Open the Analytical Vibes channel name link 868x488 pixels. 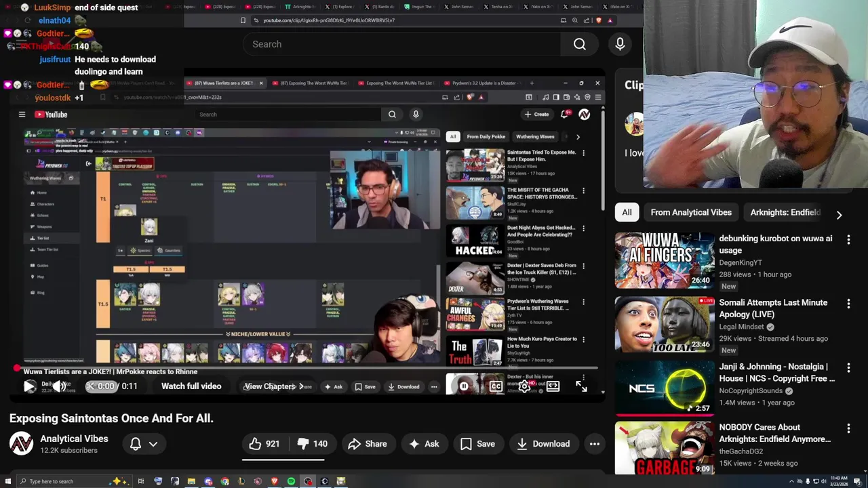[x=74, y=439]
